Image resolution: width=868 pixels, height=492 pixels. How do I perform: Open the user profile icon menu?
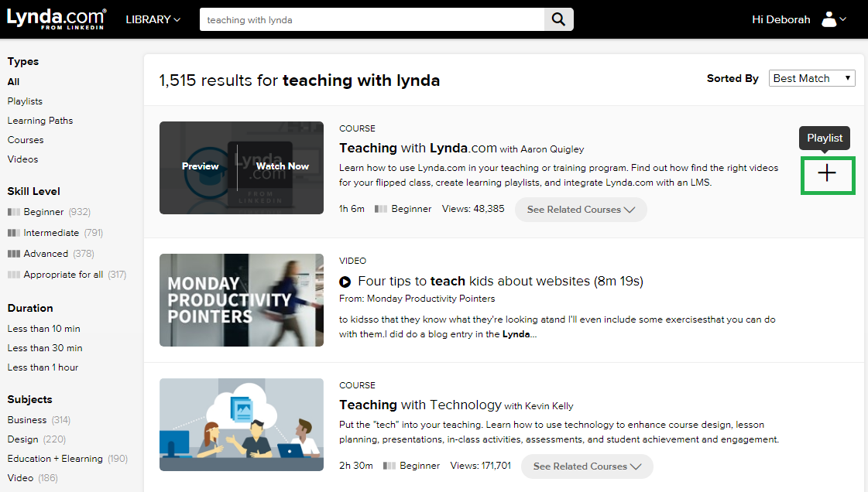(x=834, y=19)
